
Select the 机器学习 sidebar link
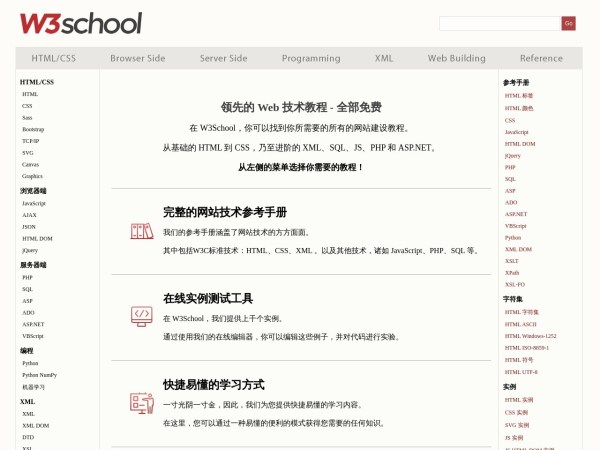(33, 387)
